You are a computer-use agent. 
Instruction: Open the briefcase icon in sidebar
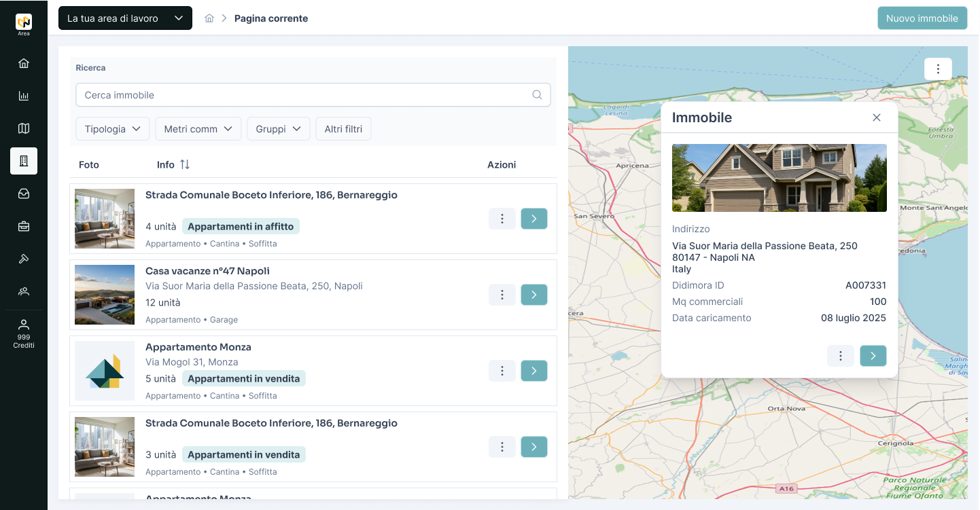point(24,226)
